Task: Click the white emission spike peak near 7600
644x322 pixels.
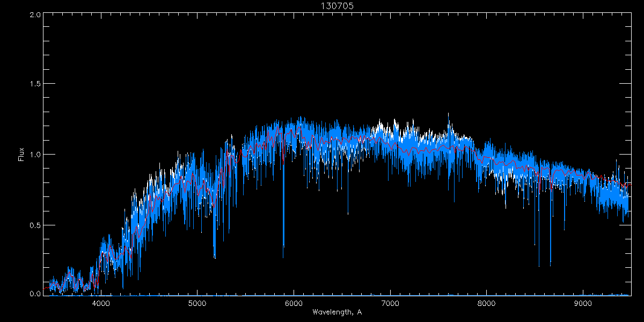Action: pos(449,113)
